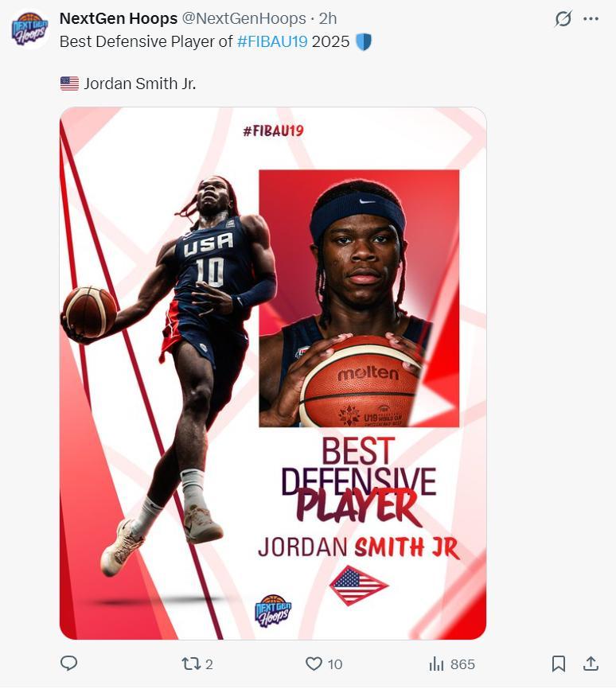This screenshot has height=689, width=616.
Task: Open NextGen Hoops profile avatar
Action: click(x=30, y=29)
